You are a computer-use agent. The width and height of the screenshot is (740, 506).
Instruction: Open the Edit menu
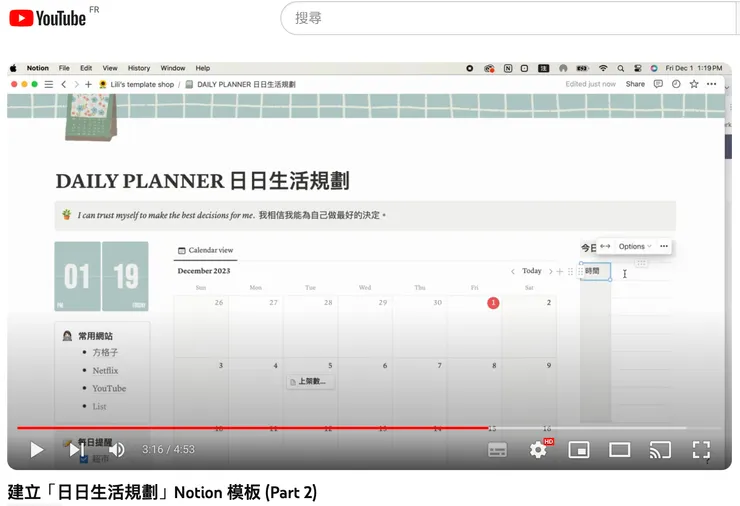[x=86, y=68]
